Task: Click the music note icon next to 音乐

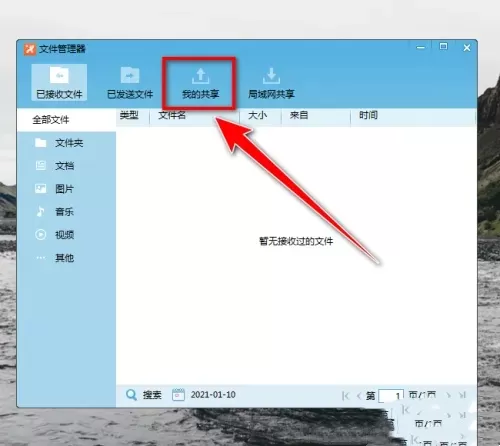Action: click(x=41, y=212)
